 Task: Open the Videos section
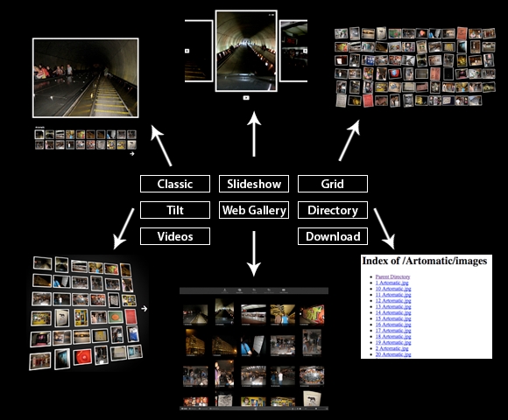point(175,236)
